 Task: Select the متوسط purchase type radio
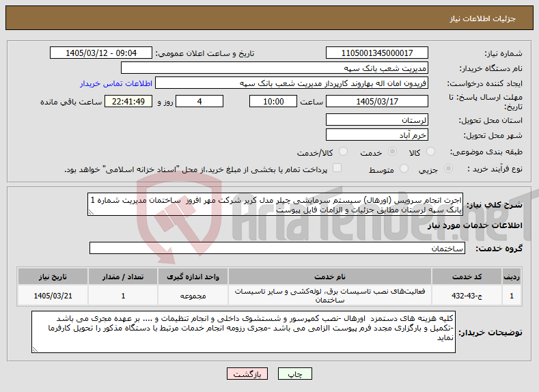tap(404, 169)
